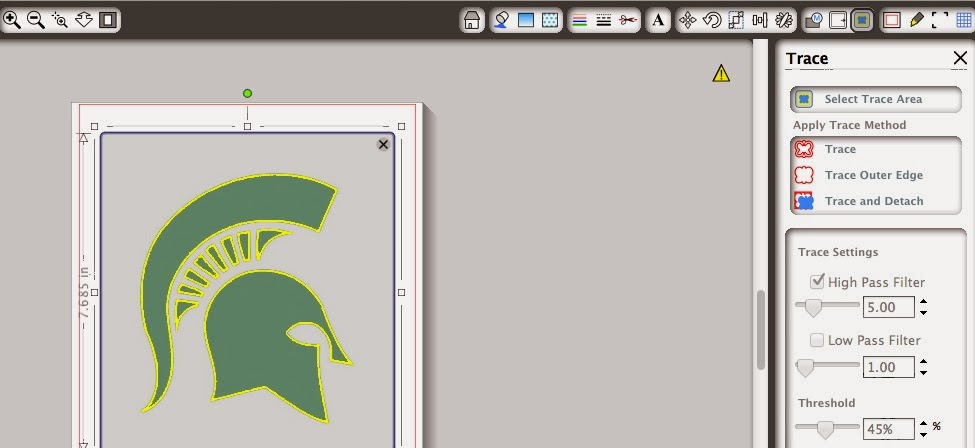Open the house-shaped Page settings icon

click(472, 21)
